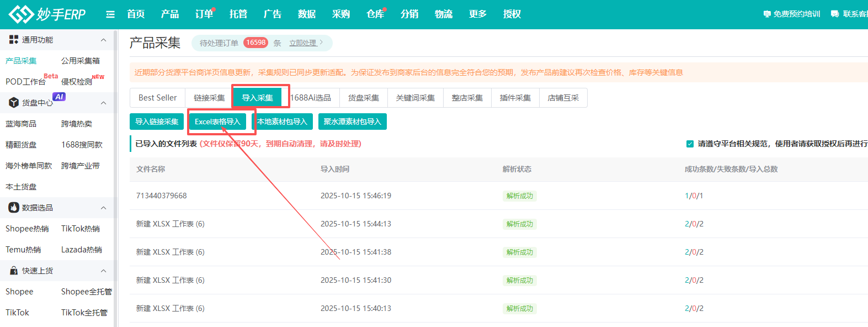
Task: Click the 立即处理 link
Action: 303,43
